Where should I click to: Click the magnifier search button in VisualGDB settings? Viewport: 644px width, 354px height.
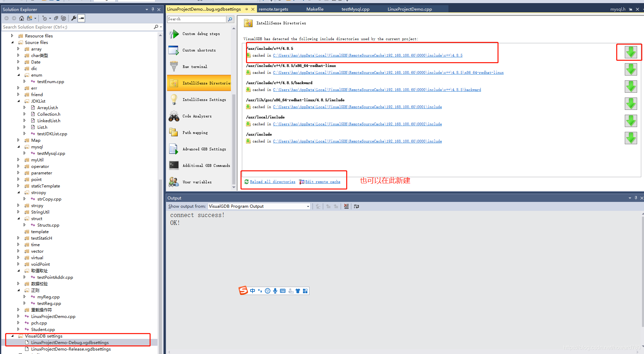[x=230, y=19]
